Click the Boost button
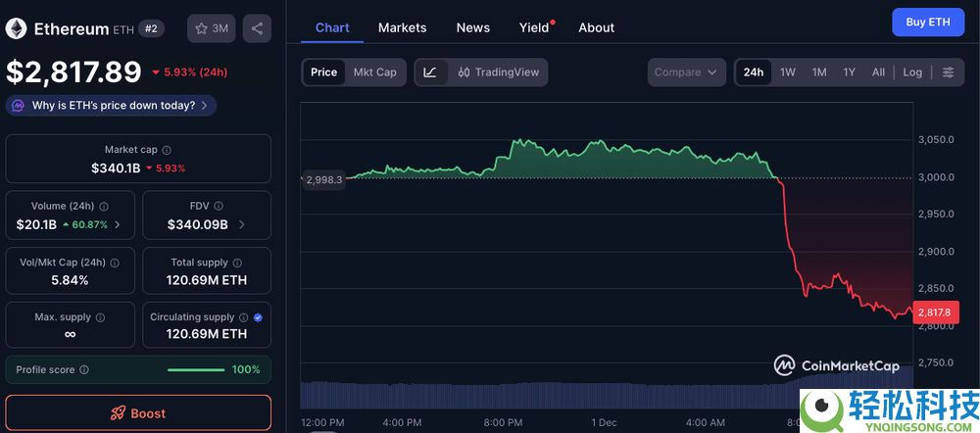The image size is (980, 433). point(138,413)
